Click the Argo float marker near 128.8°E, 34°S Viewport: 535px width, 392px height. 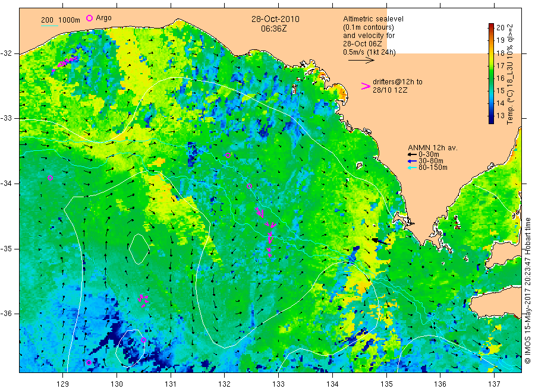(x=50, y=178)
